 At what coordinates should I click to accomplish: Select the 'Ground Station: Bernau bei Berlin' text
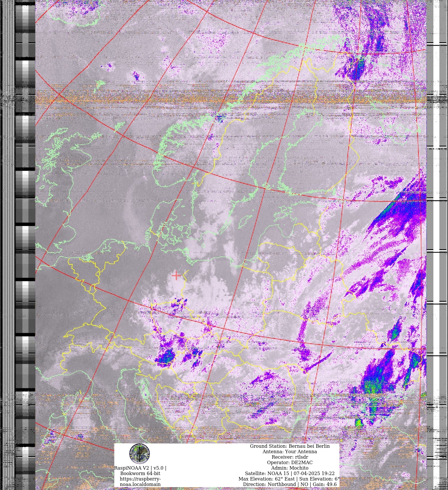point(290,446)
